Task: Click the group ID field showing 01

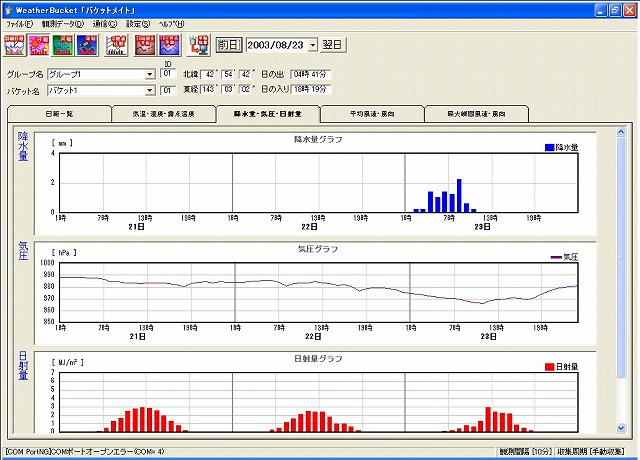Action: coord(167,74)
